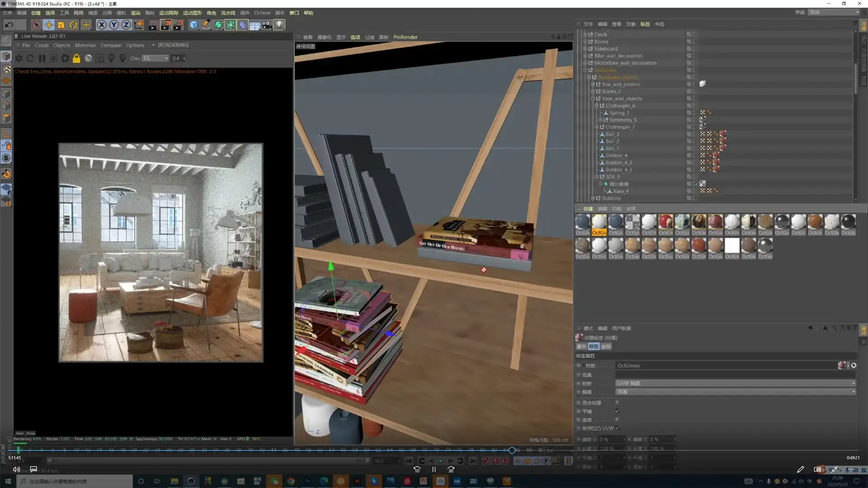
Task: Enable the 混合纹理 mix textures checkbox
Action: (617, 403)
